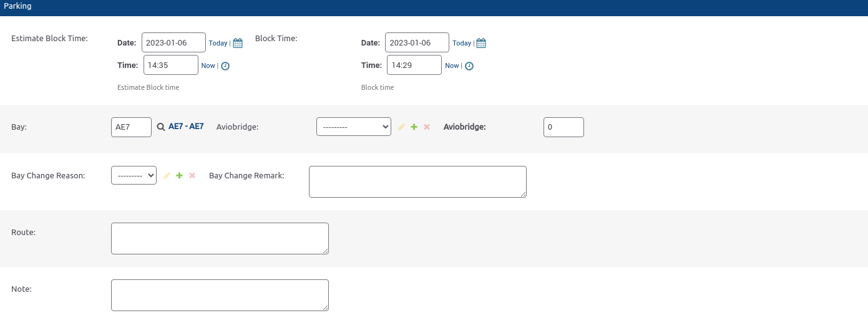This screenshot has height=318, width=868.
Task: Click in the Bay Change Remark textarea
Action: (x=417, y=181)
